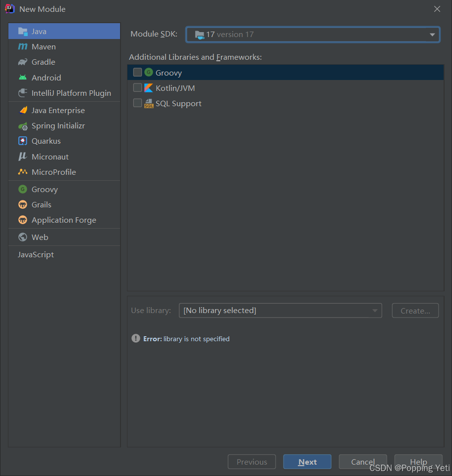Enable the Kotlin/JVM checkbox
This screenshot has width=452, height=476.
(138, 88)
